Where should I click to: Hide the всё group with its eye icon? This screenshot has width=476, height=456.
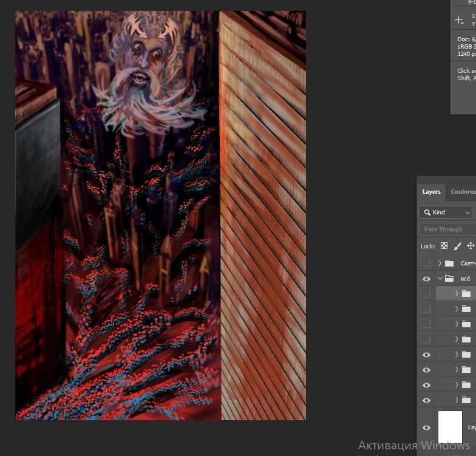pos(426,279)
